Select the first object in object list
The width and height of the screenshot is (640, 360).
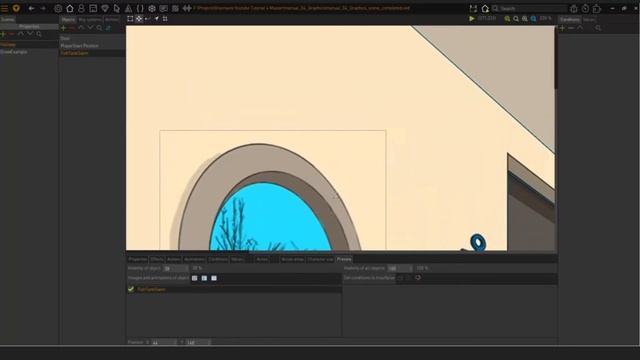(92, 38)
